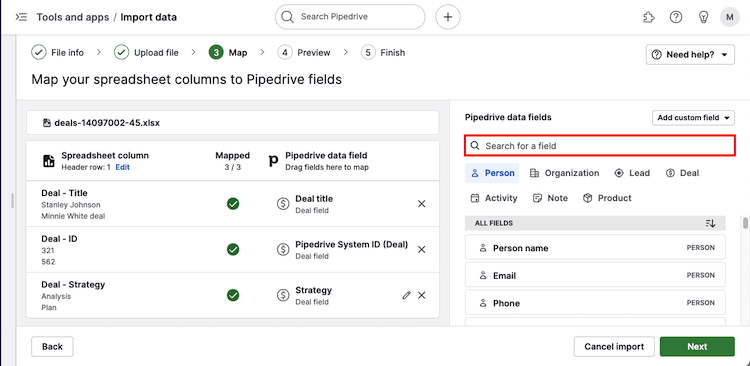The image size is (750, 366).
Task: Focus the Search for a field box
Action: click(x=600, y=145)
